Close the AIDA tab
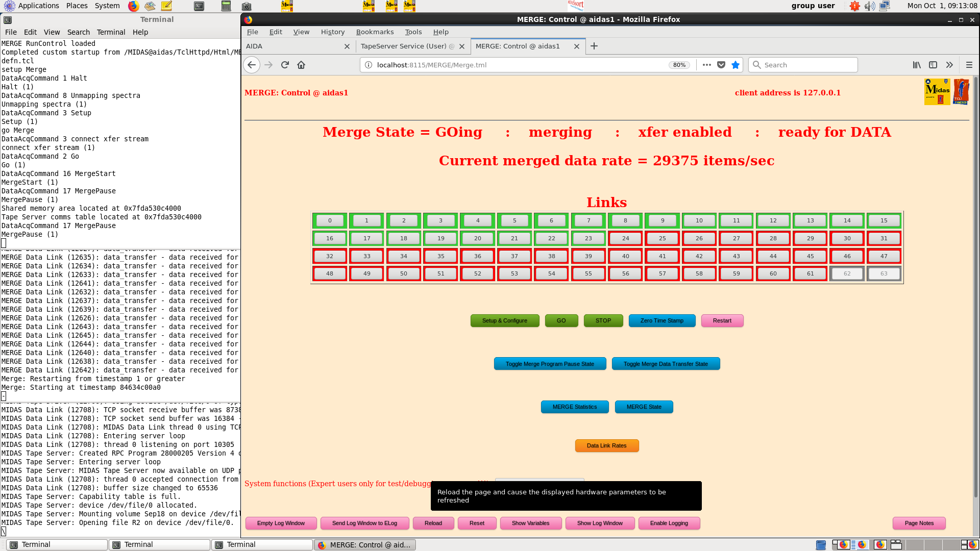The height and width of the screenshot is (551, 980). [x=347, y=46]
